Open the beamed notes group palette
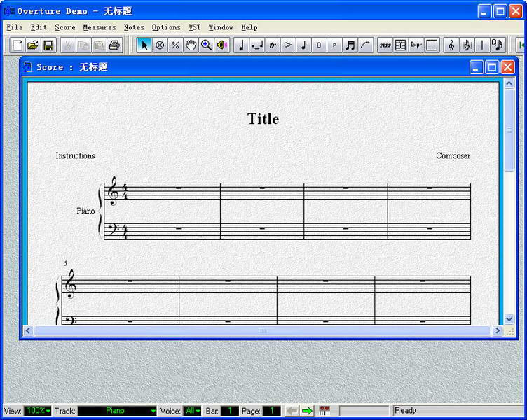This screenshot has height=420, width=527. 350,45
